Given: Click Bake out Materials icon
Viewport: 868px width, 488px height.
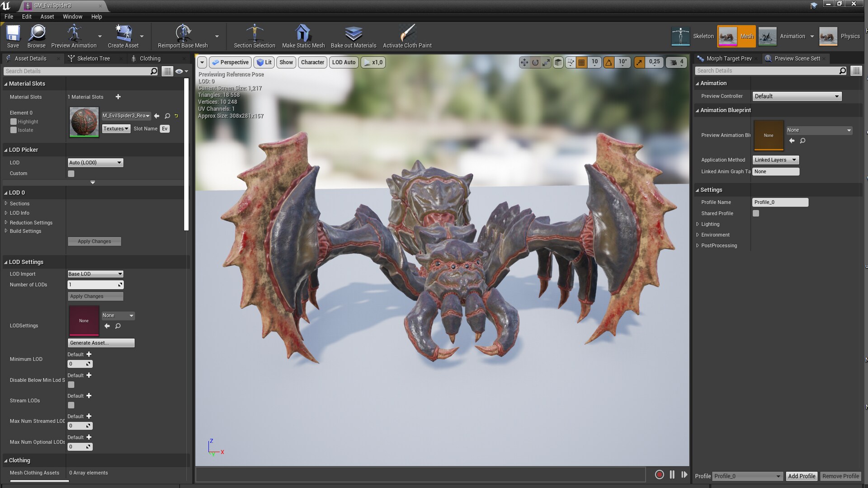Looking at the screenshot, I should (x=353, y=34).
